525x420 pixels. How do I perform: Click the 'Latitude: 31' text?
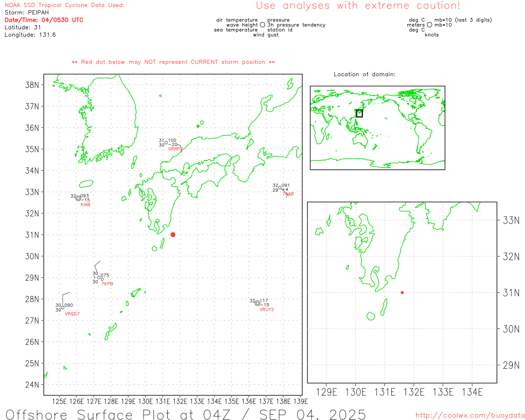[23, 27]
